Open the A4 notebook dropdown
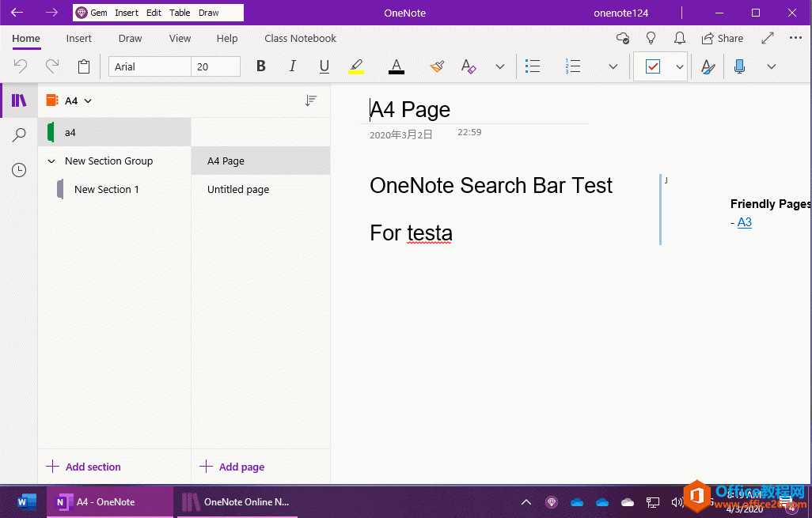 (88, 100)
